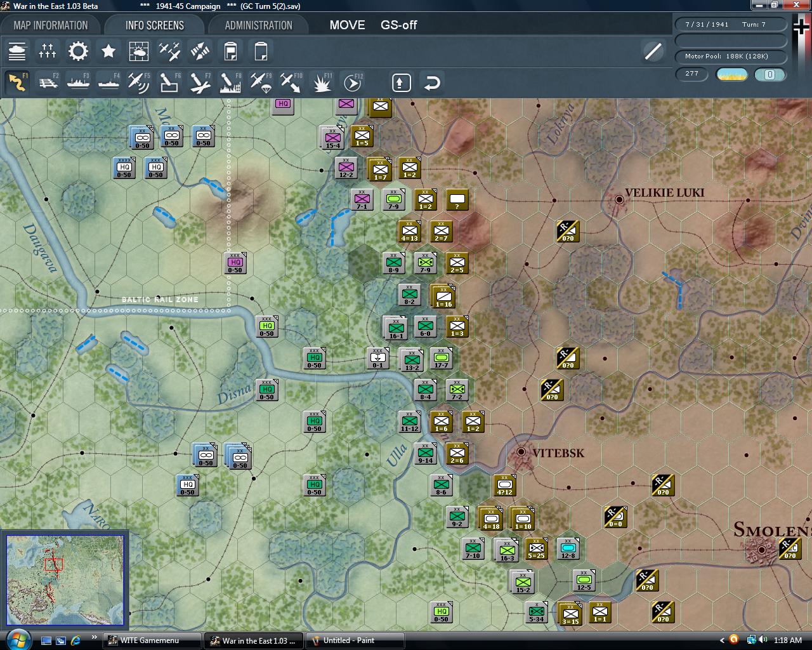Open the Production gear icon
Viewport: 812px width, 650px height.
pos(78,51)
